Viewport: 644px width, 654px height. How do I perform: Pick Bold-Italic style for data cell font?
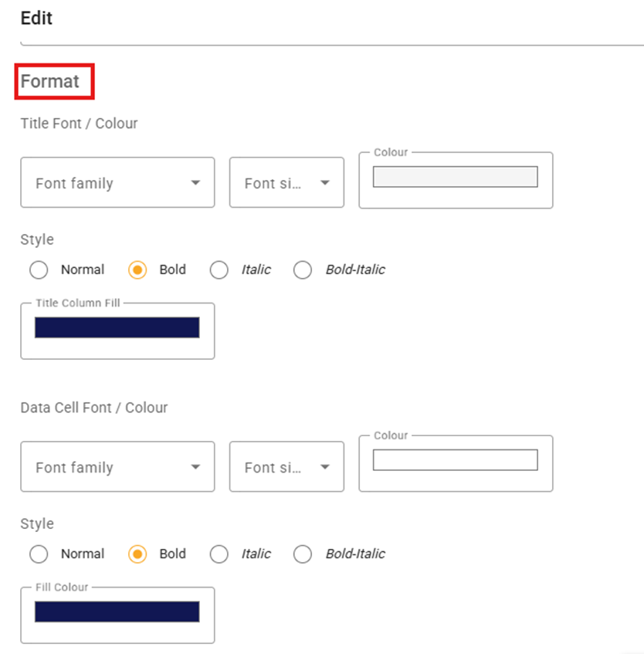(x=303, y=554)
